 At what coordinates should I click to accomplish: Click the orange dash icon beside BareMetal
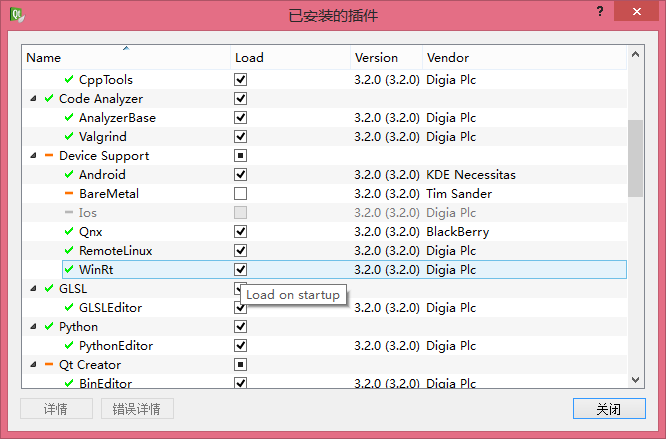coord(69,193)
